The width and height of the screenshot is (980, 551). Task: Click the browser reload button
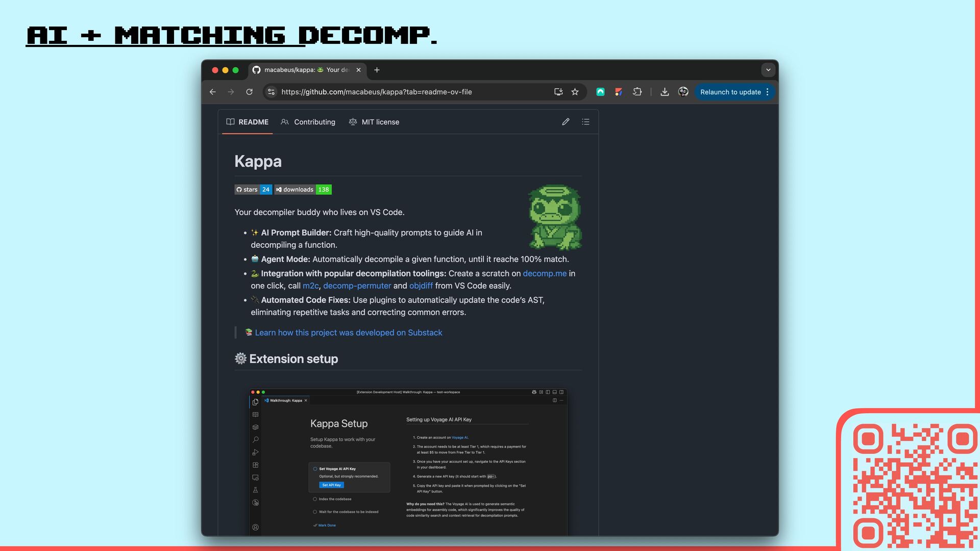coord(249,92)
